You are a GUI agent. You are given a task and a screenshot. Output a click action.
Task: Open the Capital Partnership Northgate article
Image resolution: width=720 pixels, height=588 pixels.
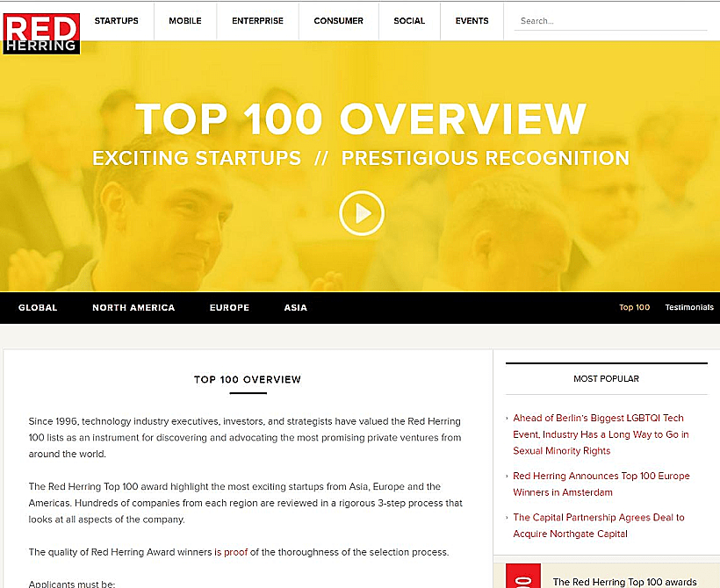(x=598, y=526)
